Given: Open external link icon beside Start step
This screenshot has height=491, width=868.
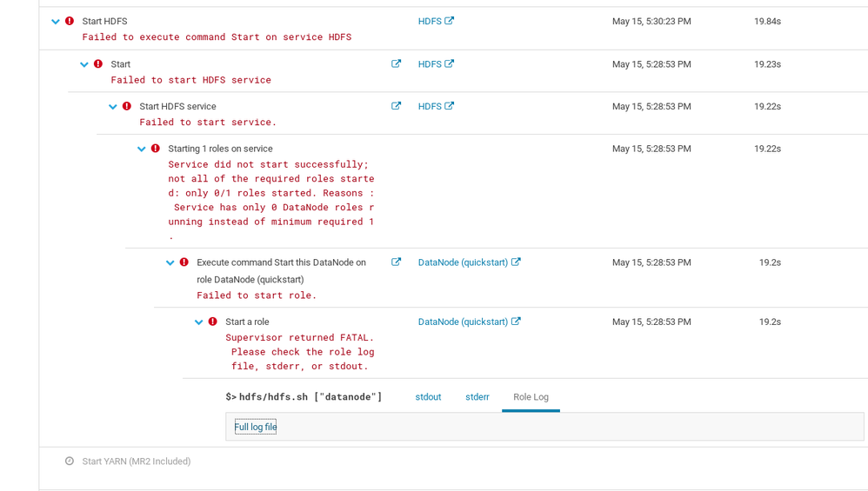Looking at the screenshot, I should [x=396, y=64].
